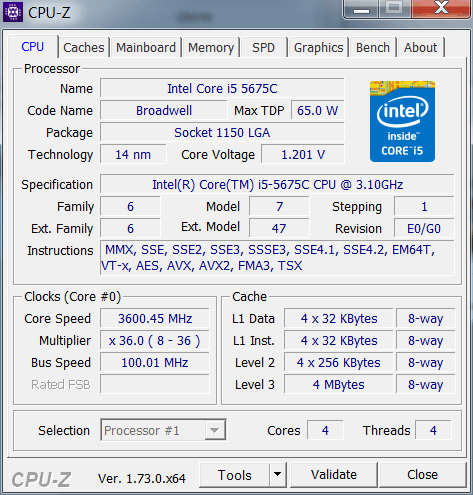Click the Ver. 1.73.0.x64 version text
The image size is (473, 495).
(142, 479)
